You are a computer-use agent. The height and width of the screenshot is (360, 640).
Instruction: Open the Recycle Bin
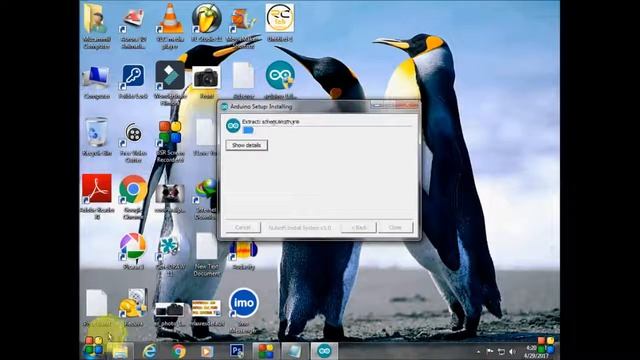pos(96,137)
